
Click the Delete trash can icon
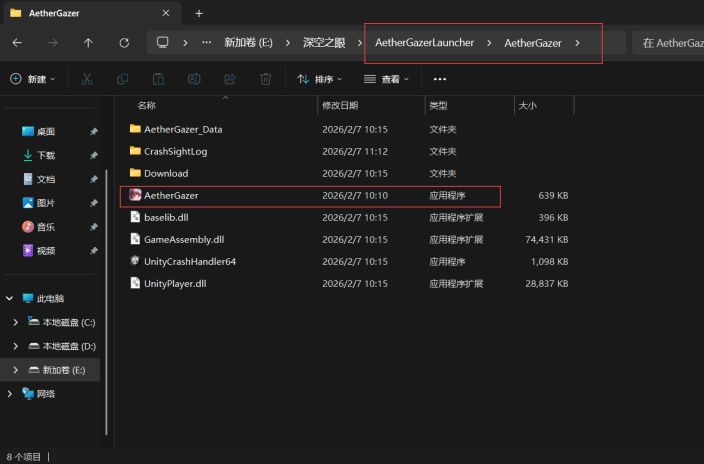[x=265, y=79]
